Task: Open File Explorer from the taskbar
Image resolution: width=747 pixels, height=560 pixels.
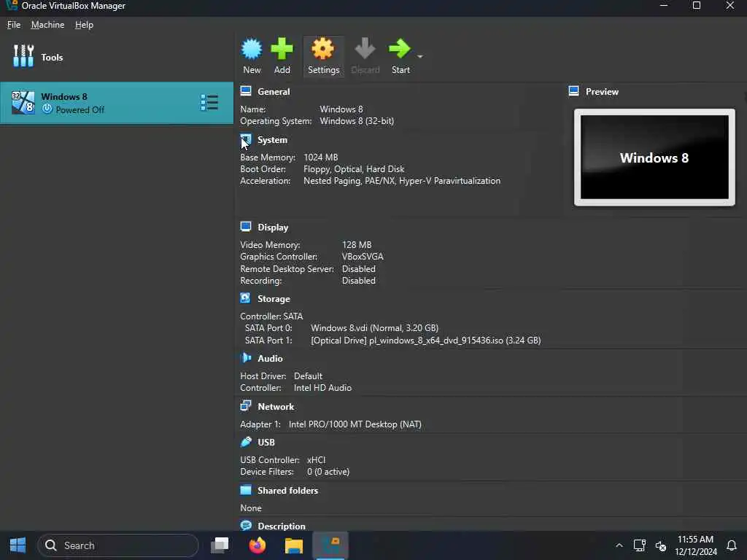Action: click(294, 545)
